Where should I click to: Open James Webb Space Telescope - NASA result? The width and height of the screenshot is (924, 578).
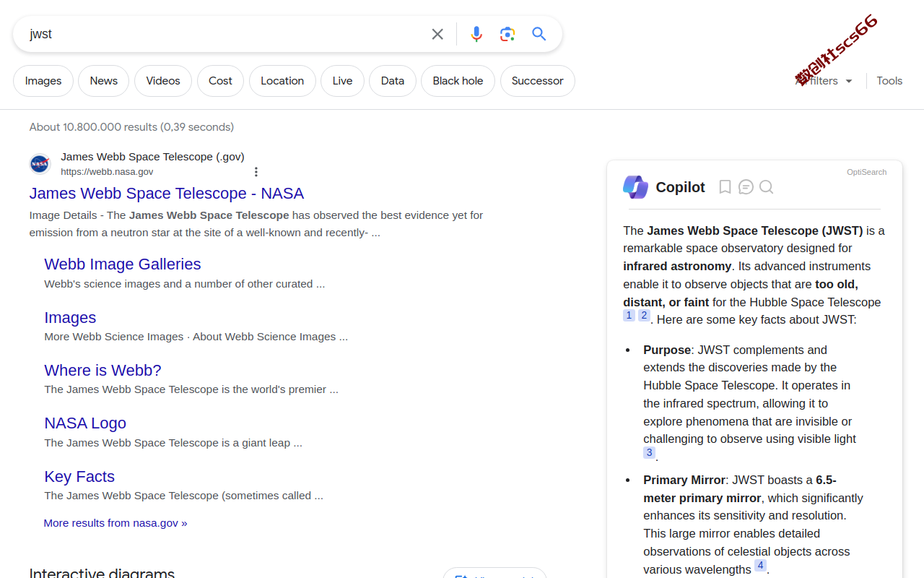[167, 194]
